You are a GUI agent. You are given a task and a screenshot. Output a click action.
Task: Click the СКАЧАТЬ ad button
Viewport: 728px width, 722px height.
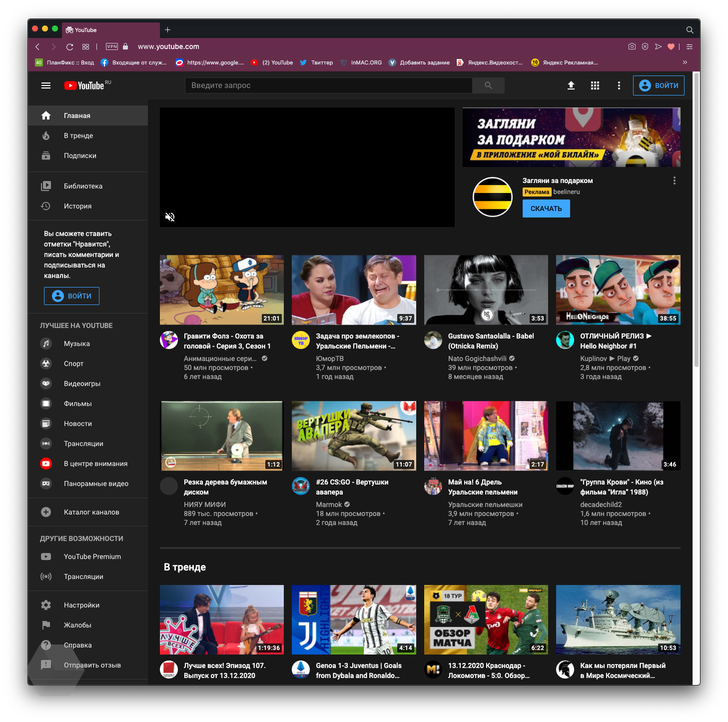point(546,208)
